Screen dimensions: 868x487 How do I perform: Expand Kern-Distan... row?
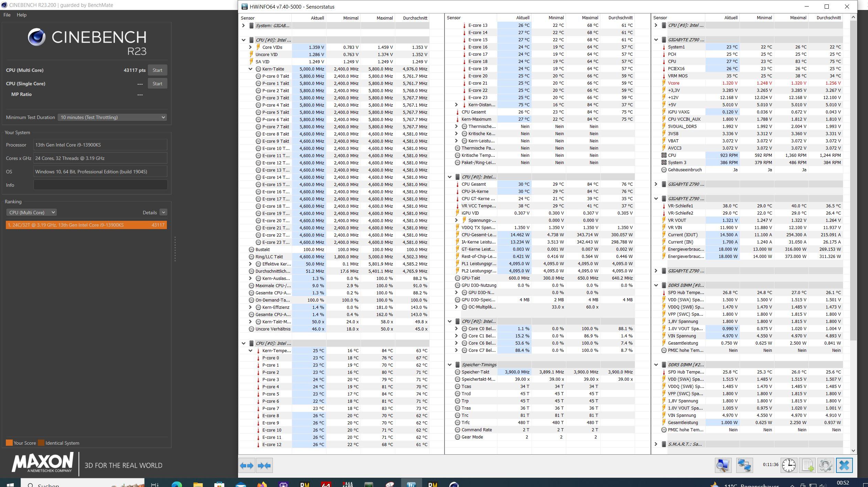(x=457, y=105)
